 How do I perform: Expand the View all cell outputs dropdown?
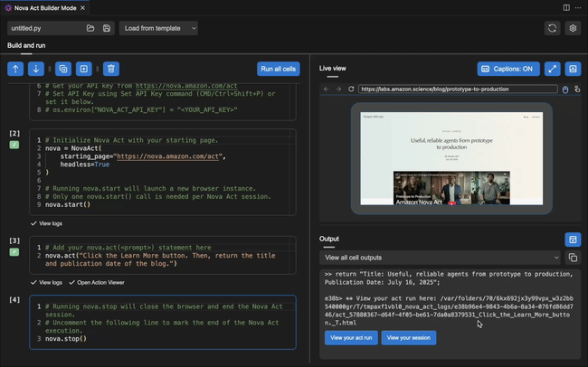[440, 258]
